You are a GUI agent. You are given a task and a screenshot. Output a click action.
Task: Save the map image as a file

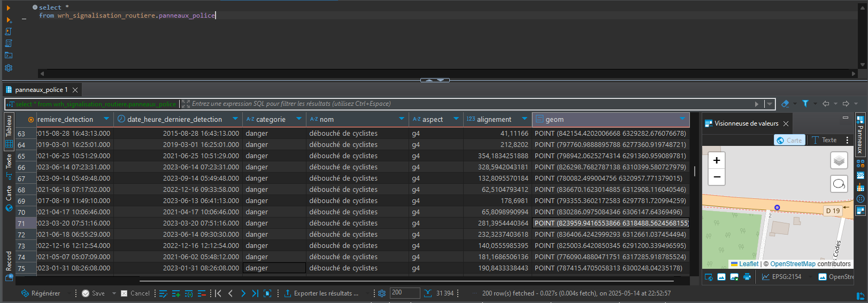[734, 277]
